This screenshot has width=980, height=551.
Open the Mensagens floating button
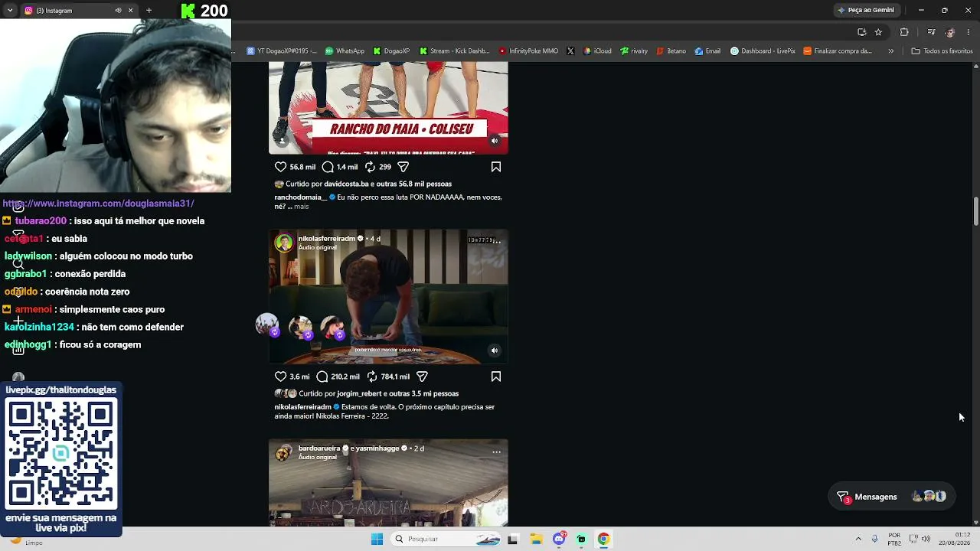click(x=892, y=497)
